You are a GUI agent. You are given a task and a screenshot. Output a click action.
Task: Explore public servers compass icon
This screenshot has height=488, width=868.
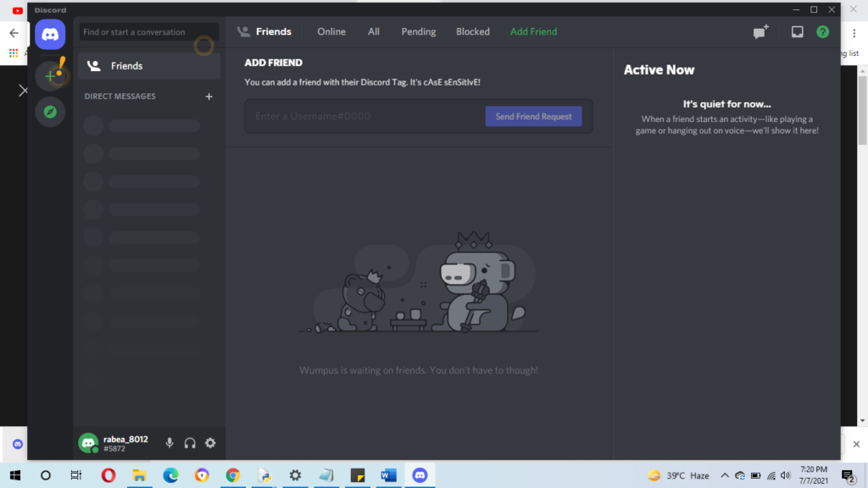click(x=50, y=112)
